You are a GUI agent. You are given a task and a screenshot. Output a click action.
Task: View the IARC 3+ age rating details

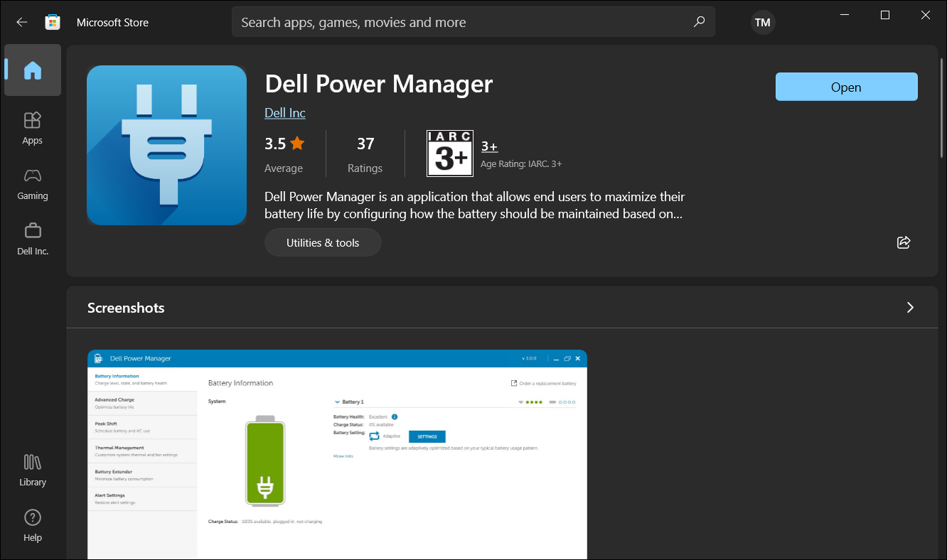[489, 146]
